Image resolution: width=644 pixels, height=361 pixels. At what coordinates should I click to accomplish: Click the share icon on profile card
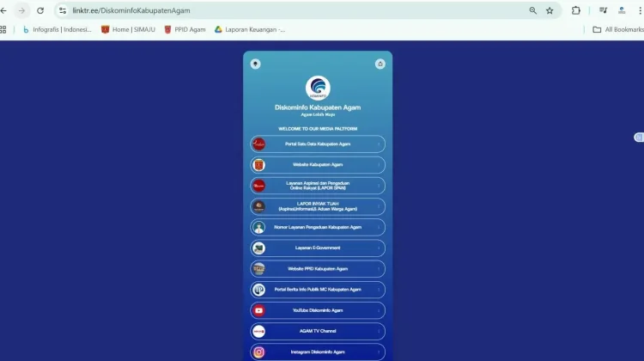(x=380, y=64)
